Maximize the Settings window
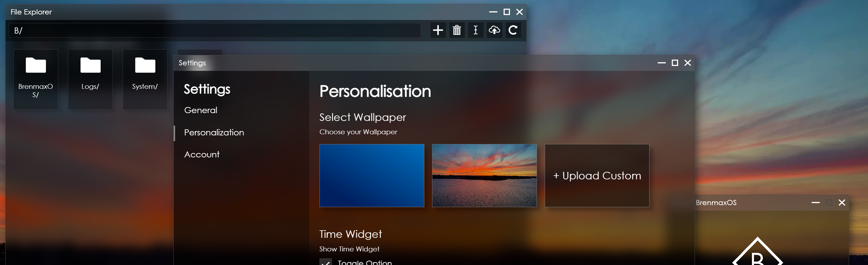Viewport: 868px width, 265px height. click(675, 63)
